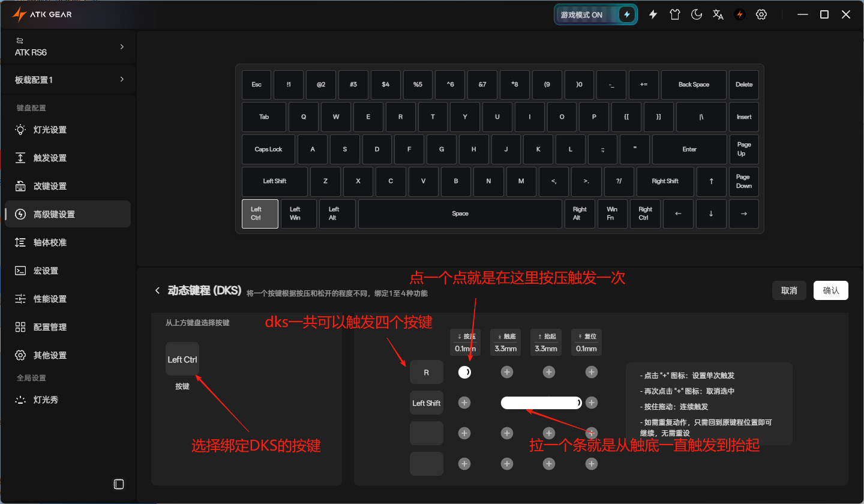Click the white Left Shift trigger bar
Screen dimensions: 864x504
(x=541, y=403)
